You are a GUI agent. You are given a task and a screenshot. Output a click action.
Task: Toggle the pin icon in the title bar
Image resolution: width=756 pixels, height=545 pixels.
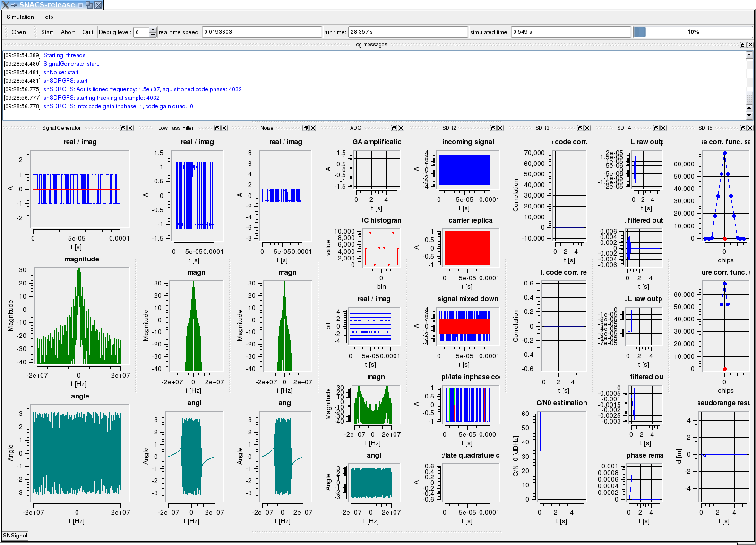coord(14,5)
